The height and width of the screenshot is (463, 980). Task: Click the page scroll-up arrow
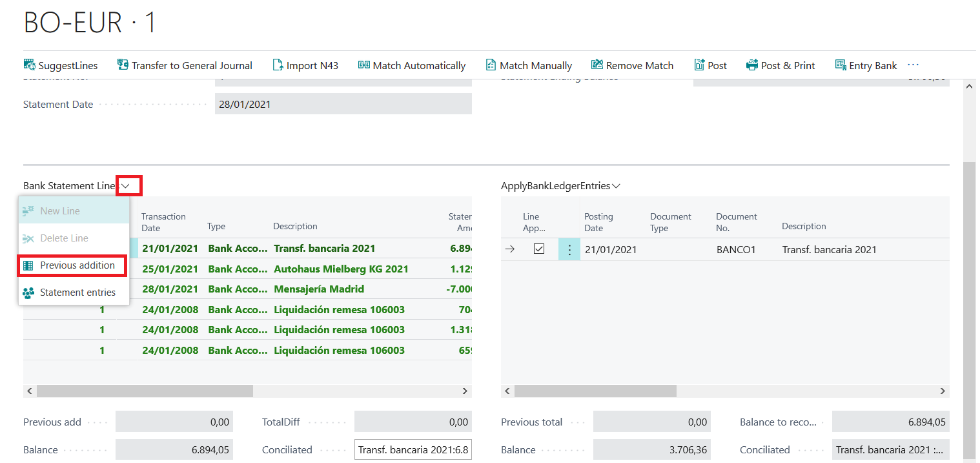click(x=969, y=87)
